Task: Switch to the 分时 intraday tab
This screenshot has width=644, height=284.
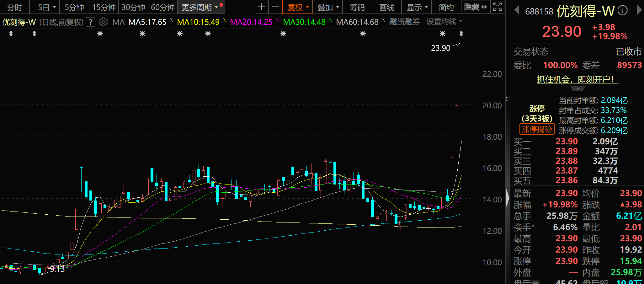Action: point(14,7)
